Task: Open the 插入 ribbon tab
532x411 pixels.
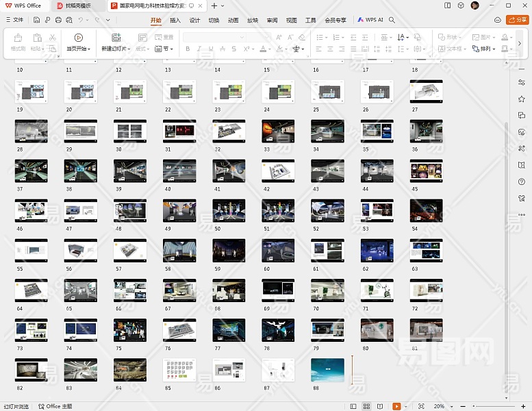Action: tap(175, 21)
